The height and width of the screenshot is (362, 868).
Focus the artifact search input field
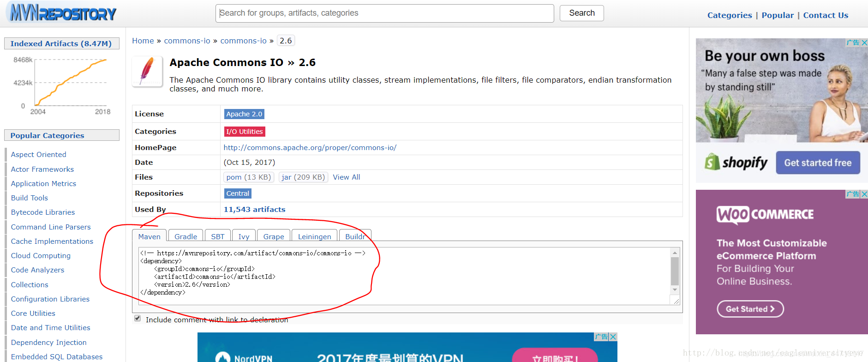[385, 13]
